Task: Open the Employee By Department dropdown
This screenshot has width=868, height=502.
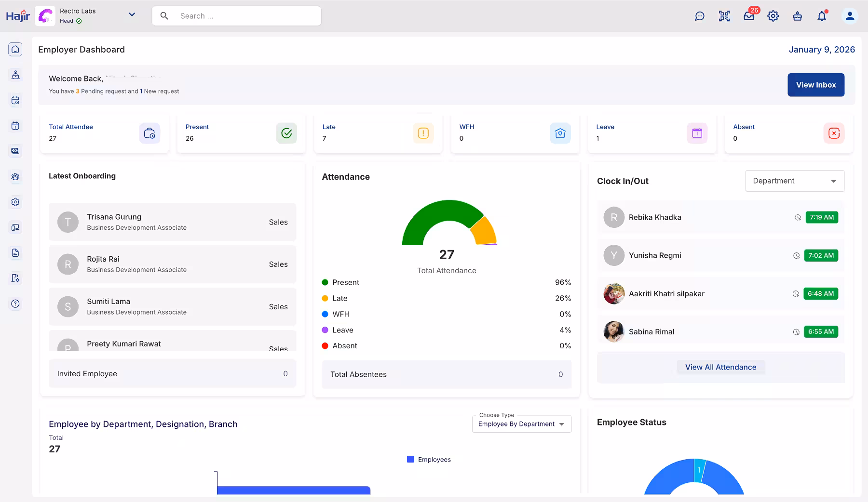Action: [521, 424]
